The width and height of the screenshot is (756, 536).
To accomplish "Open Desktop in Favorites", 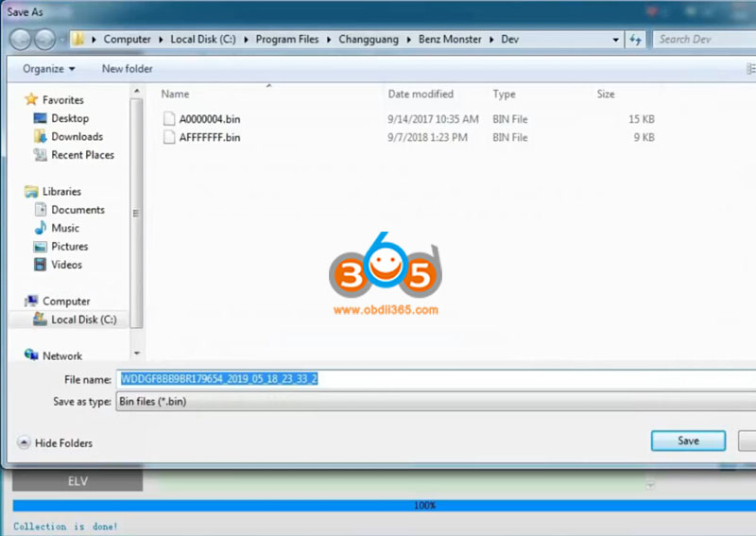I will (x=69, y=118).
